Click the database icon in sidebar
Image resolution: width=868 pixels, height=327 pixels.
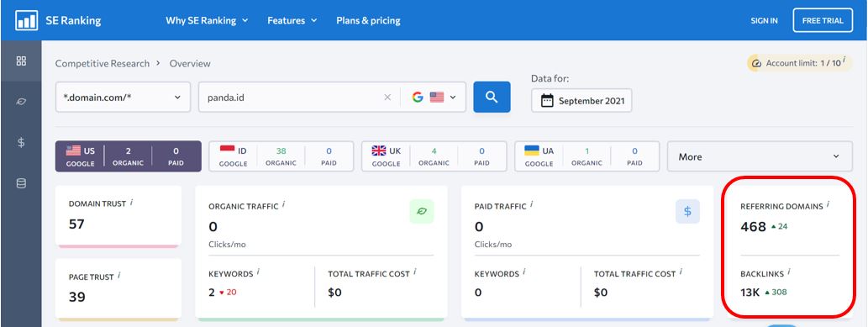coord(21,183)
